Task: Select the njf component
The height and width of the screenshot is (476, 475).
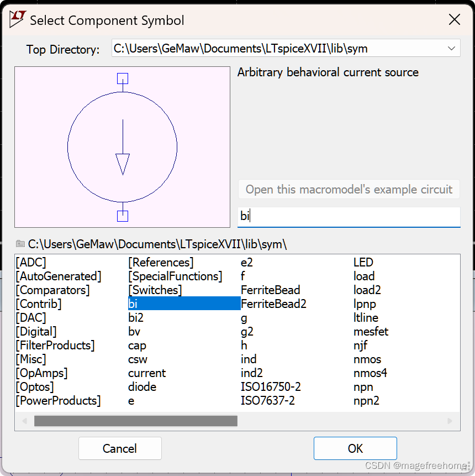Action: [x=361, y=346]
